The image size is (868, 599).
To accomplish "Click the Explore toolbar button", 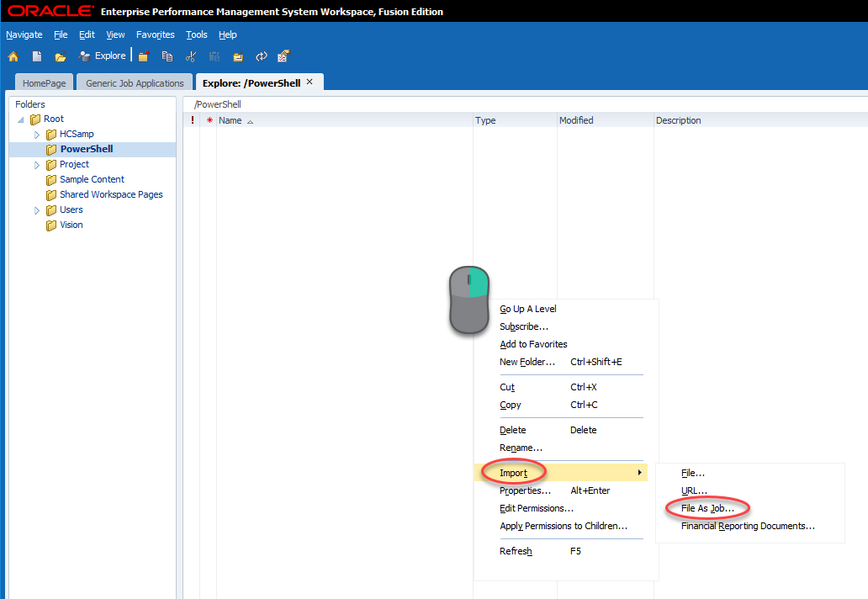I will (103, 56).
